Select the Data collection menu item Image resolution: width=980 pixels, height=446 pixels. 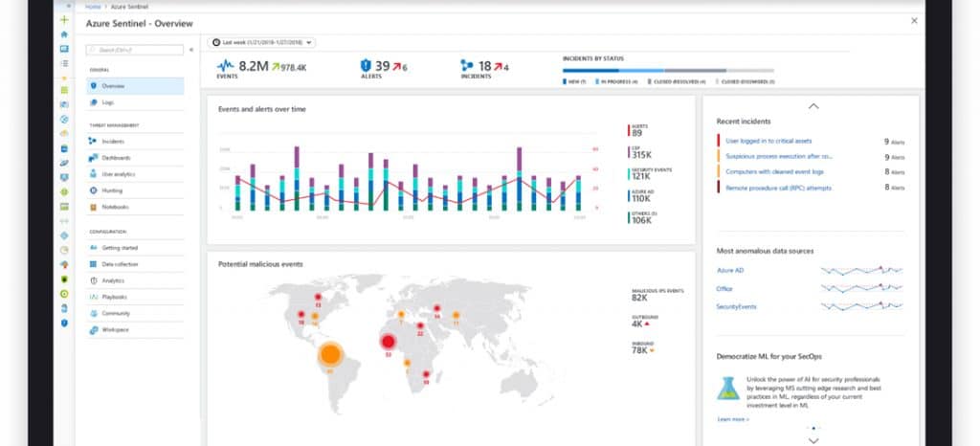(x=136, y=264)
